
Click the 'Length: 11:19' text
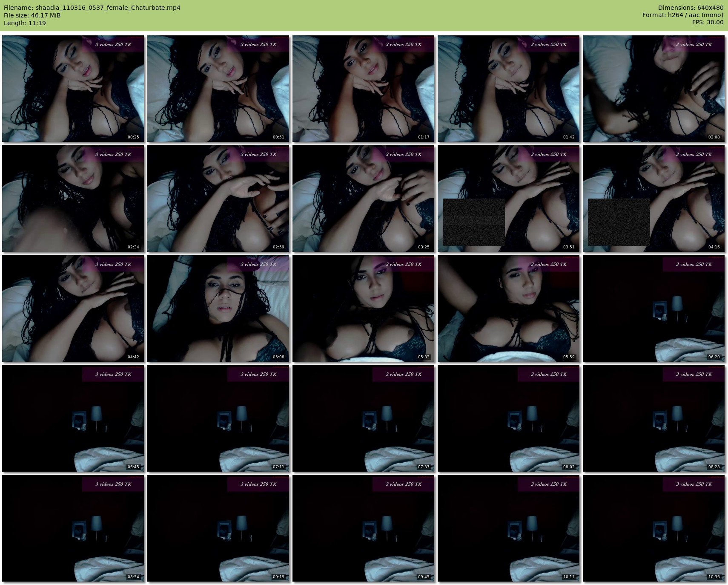coord(25,23)
